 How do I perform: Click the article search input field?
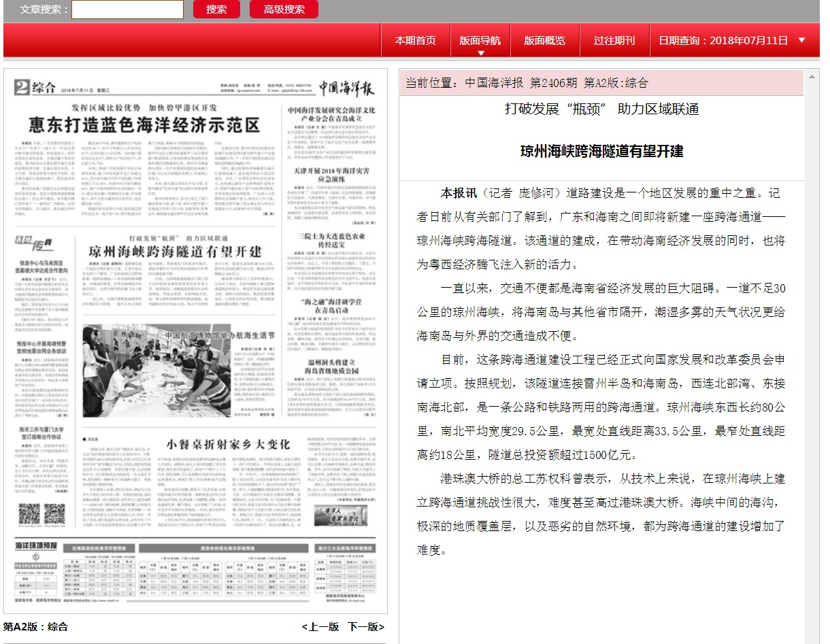(x=127, y=10)
